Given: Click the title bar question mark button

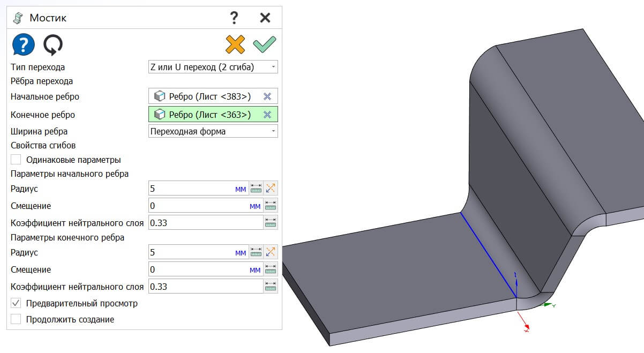Looking at the screenshot, I should (234, 18).
